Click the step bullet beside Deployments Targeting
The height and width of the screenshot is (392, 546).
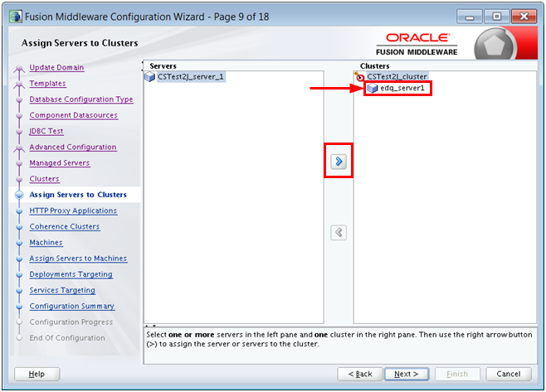19,274
